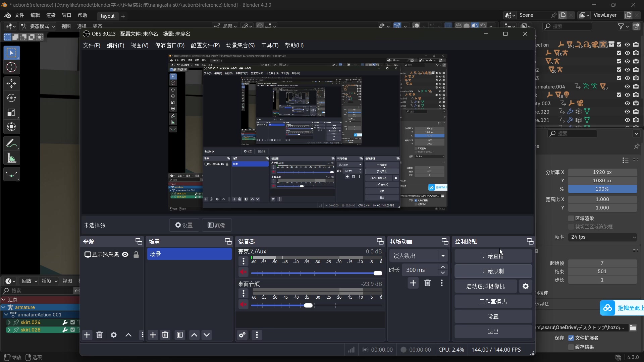Uncheck the 文件扩展名 checkbox

(x=571, y=338)
